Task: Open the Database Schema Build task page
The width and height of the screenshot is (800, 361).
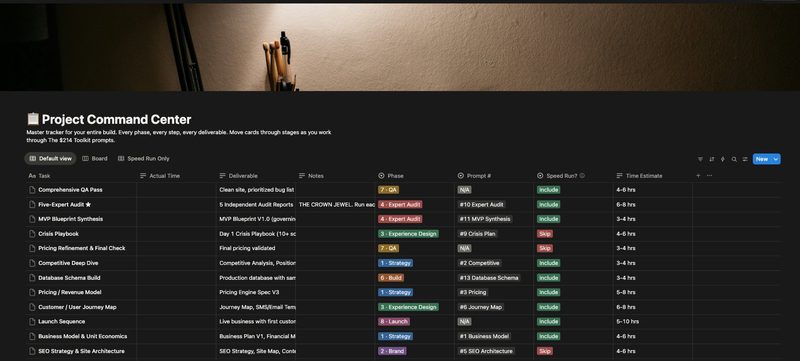Action: click(69, 278)
